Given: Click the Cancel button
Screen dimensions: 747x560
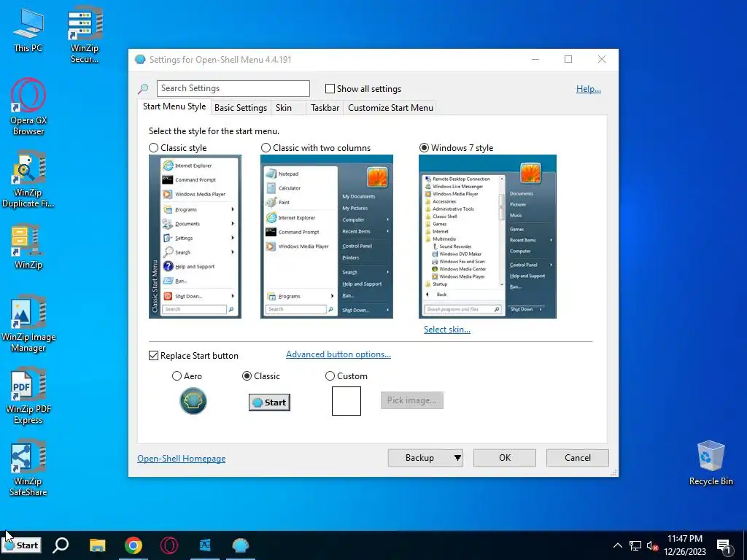Looking at the screenshot, I should [578, 458].
